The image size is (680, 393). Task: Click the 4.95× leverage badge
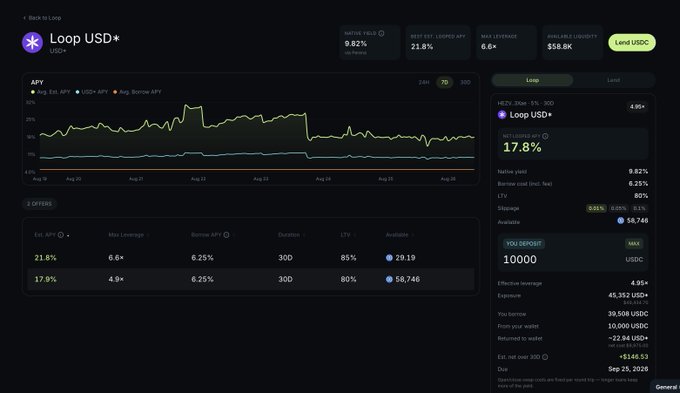tap(637, 107)
